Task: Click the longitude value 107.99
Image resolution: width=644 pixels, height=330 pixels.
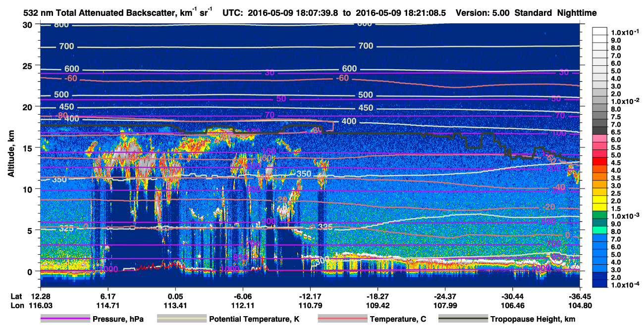Action: [x=445, y=305]
